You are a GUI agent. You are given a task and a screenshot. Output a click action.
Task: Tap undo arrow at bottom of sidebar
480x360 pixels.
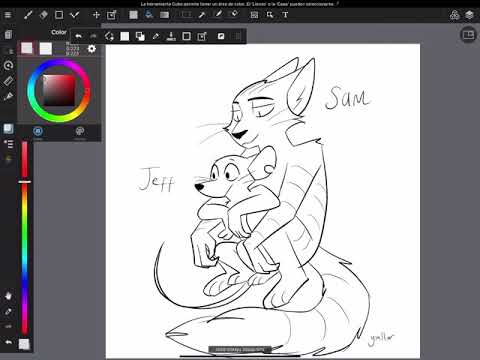click(x=8, y=342)
